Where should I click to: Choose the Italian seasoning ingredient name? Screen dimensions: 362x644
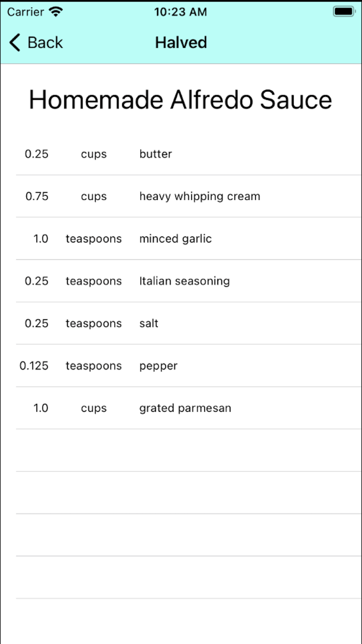tap(185, 281)
